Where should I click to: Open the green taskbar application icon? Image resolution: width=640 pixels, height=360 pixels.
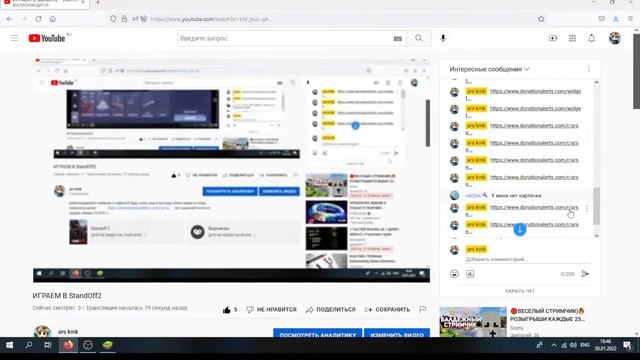point(107,345)
